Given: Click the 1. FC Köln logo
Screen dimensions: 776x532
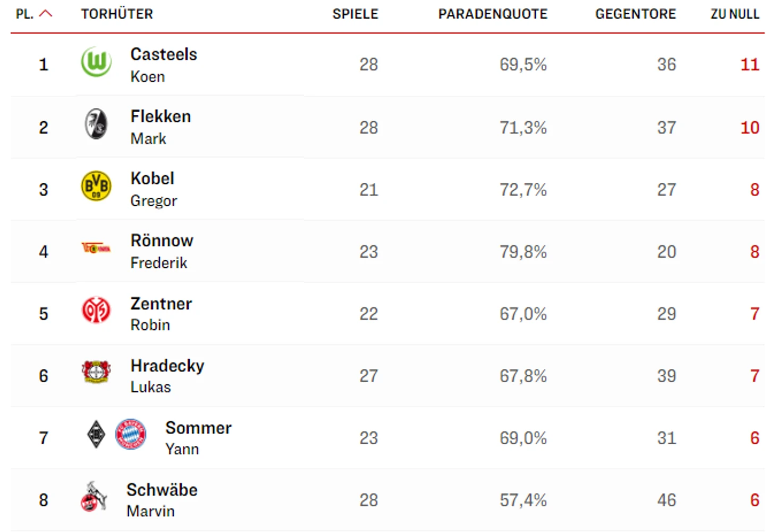Looking at the screenshot, I should pos(94,497).
